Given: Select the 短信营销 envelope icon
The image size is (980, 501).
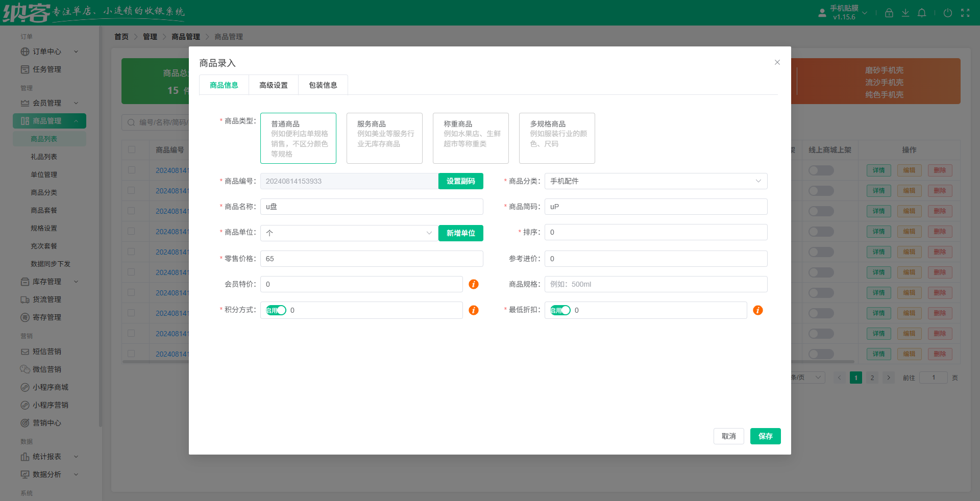Looking at the screenshot, I should [x=24, y=351].
